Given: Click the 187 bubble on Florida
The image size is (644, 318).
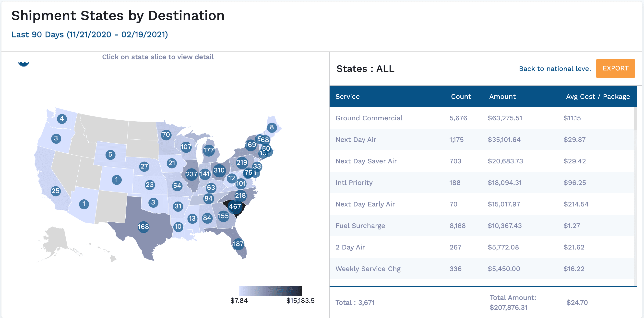Looking at the screenshot, I should coord(238,244).
